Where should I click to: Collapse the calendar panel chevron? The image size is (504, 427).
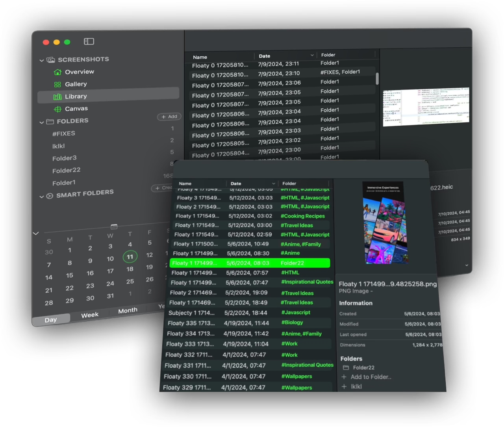click(x=36, y=233)
